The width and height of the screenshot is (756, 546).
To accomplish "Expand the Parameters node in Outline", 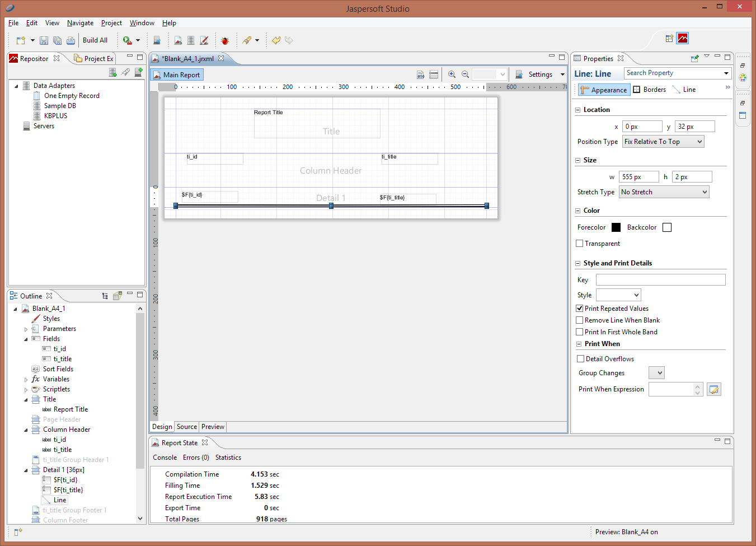I will point(26,329).
